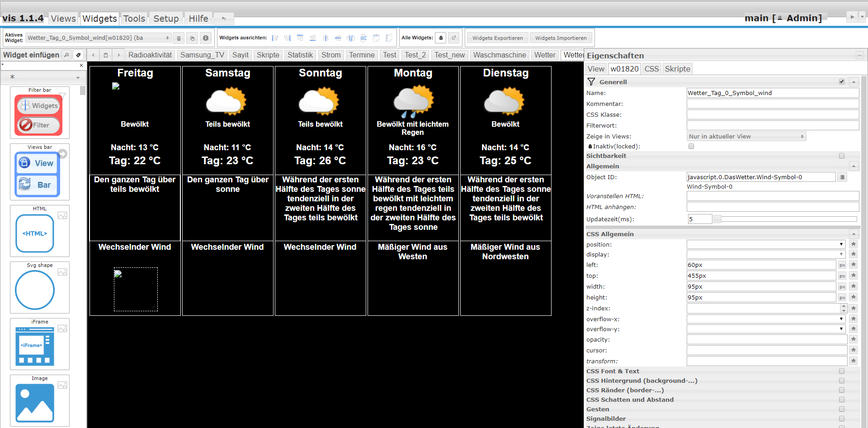Delete the active widget with trash icon
Viewport: 868px width, 428px height.
tap(179, 38)
